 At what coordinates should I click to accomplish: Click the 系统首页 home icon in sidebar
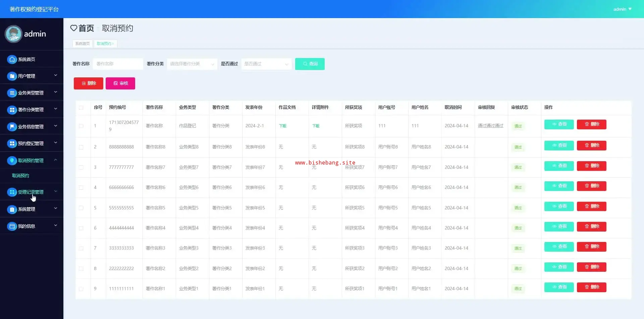click(x=12, y=59)
